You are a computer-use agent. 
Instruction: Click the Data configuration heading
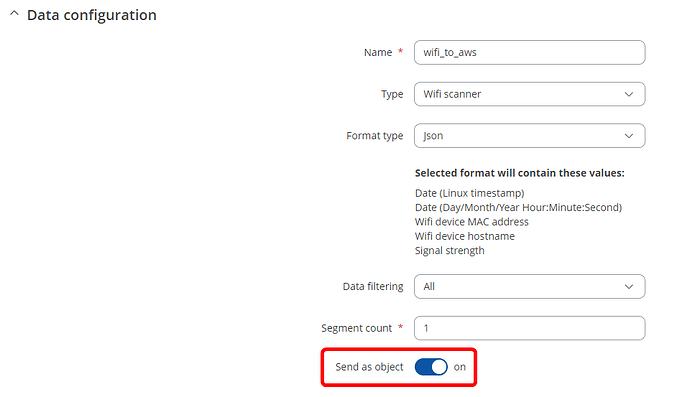pyautogui.click(x=92, y=15)
